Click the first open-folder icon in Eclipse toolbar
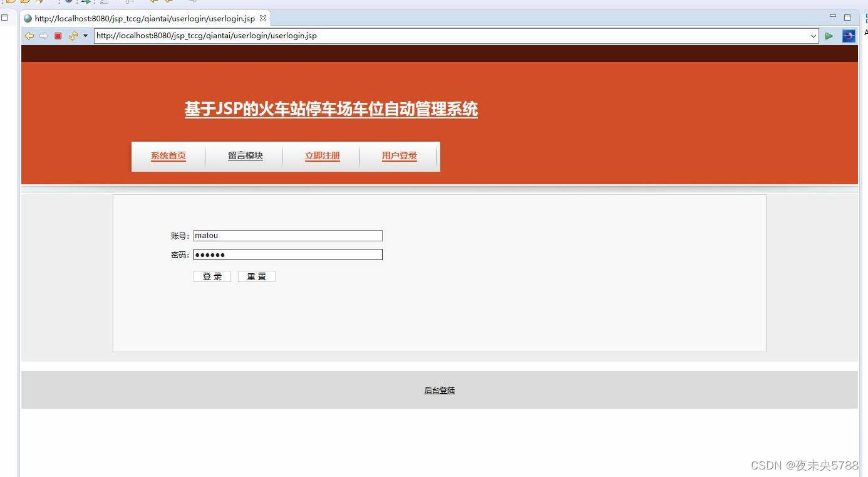The width and height of the screenshot is (868, 477). 11,3
